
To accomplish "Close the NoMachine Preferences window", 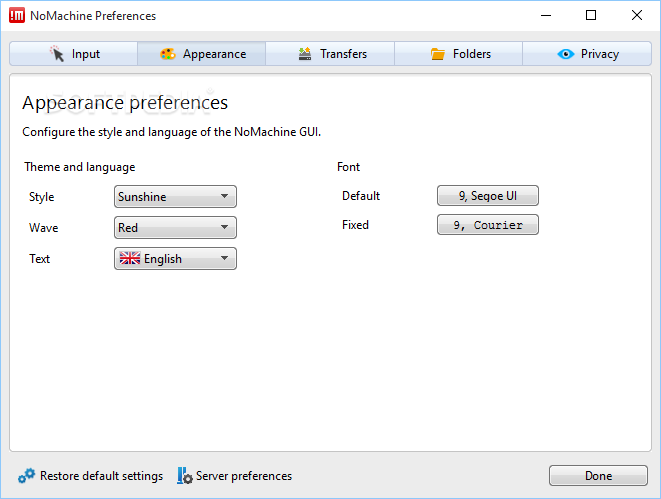I will tap(637, 16).
